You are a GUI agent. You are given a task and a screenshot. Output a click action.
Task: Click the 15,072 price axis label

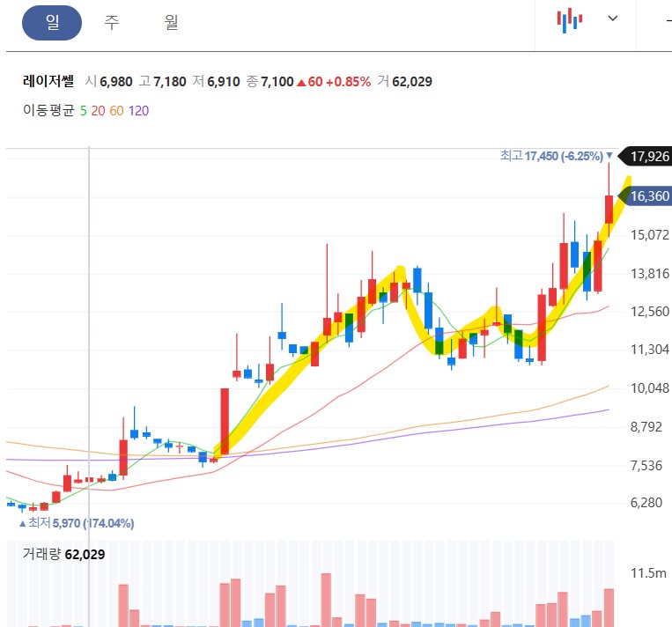point(649,235)
